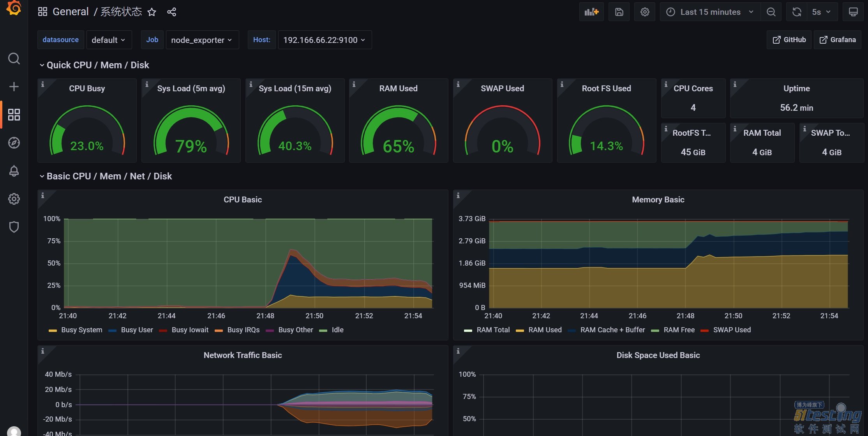The image size is (868, 436).
Task: Open CPU Basic panel title menu
Action: [x=243, y=200]
